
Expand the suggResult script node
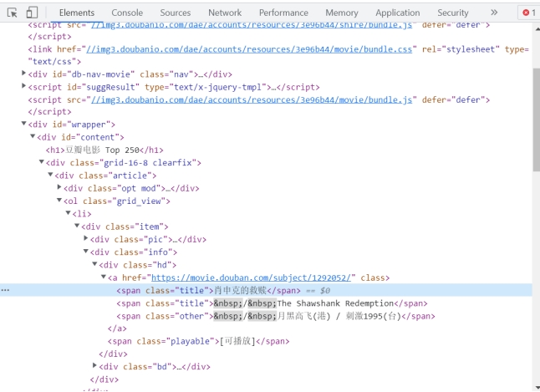click(x=23, y=86)
